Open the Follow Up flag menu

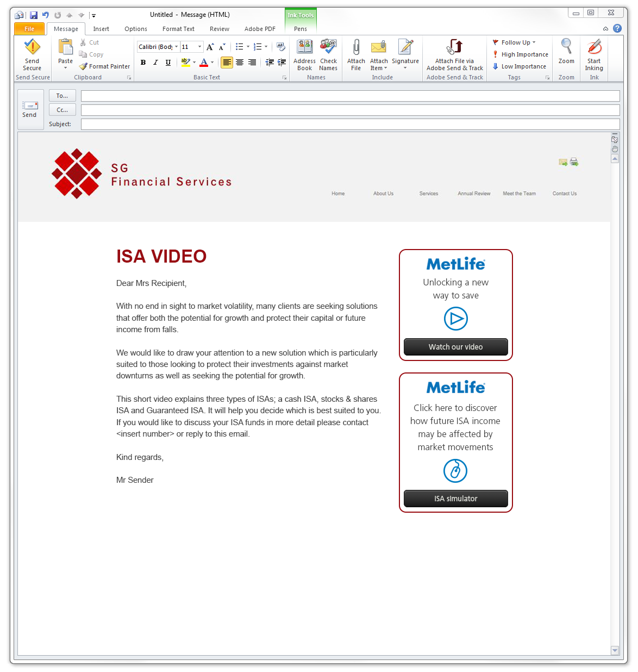pyautogui.click(x=514, y=42)
